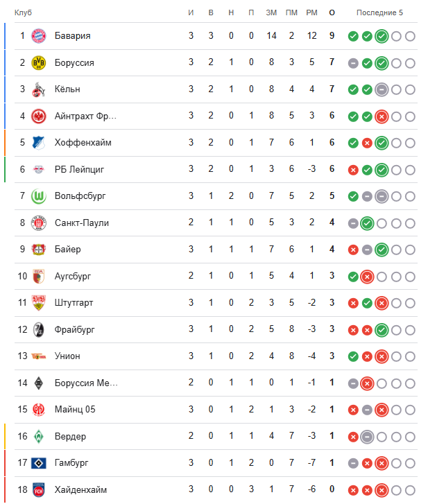Click the Borussia Dortmund crest in row 2
The width and height of the screenshot is (428, 504).
click(x=38, y=63)
